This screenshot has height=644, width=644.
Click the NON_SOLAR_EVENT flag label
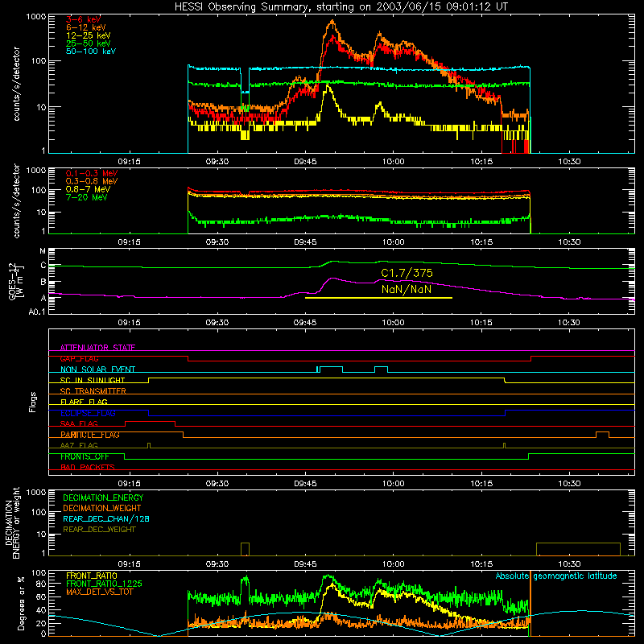pos(97,369)
